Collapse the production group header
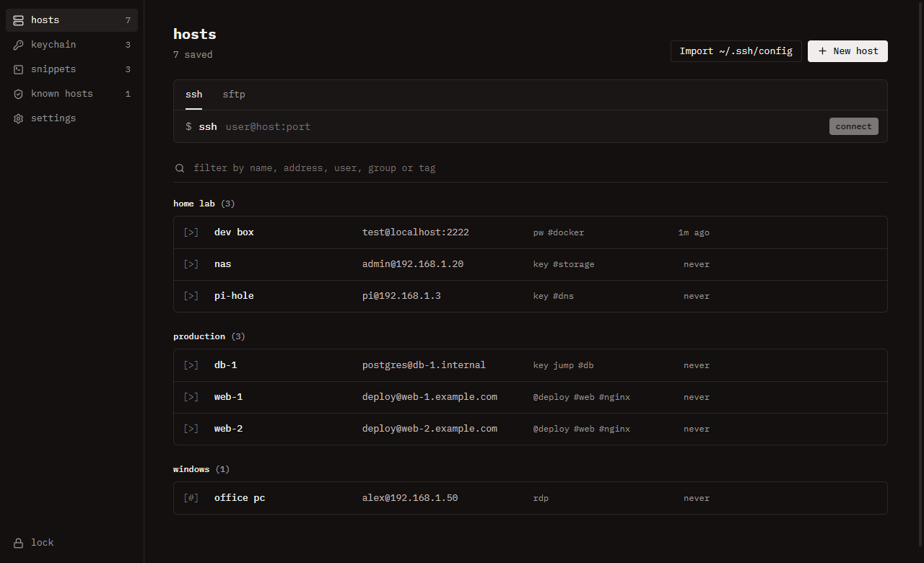924x563 pixels. [209, 336]
